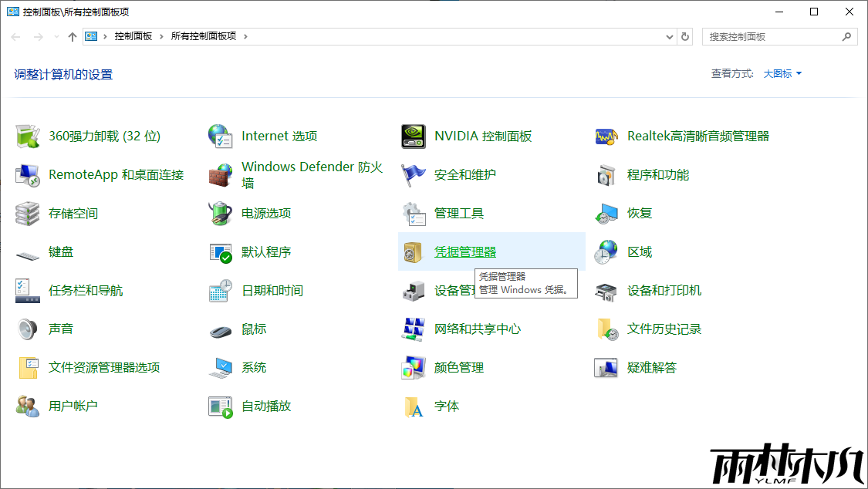
Task: Expand chevron after 控制面板 in breadcrumb
Action: [x=162, y=36]
